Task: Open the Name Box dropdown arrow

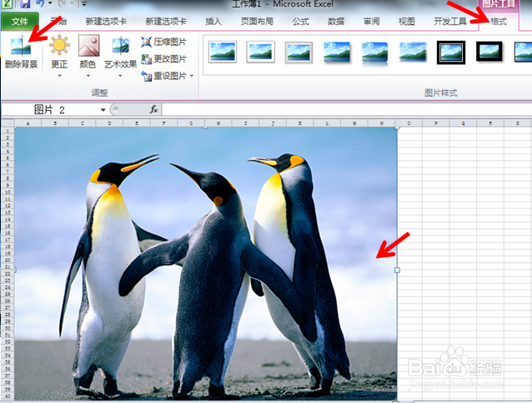Action: pos(103,110)
